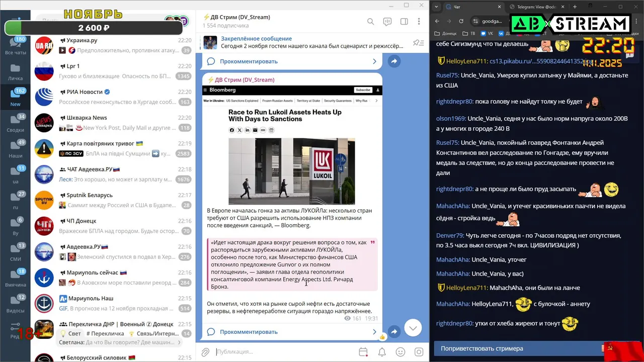Open the 'Мариуполь сейчас' chat
Screen dimensions: 644x362
(113, 278)
